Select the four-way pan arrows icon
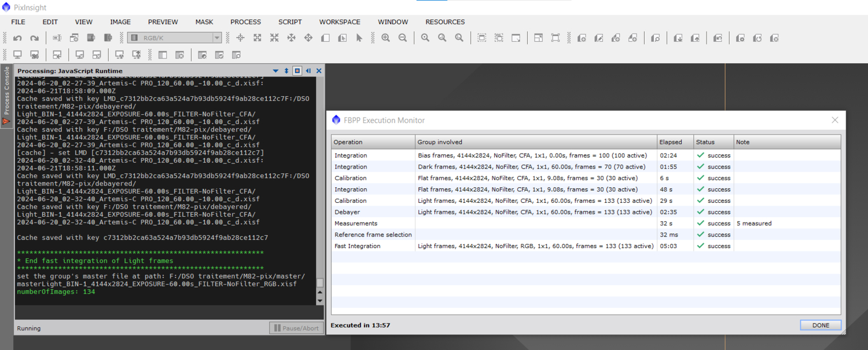The image size is (868, 350). click(291, 38)
